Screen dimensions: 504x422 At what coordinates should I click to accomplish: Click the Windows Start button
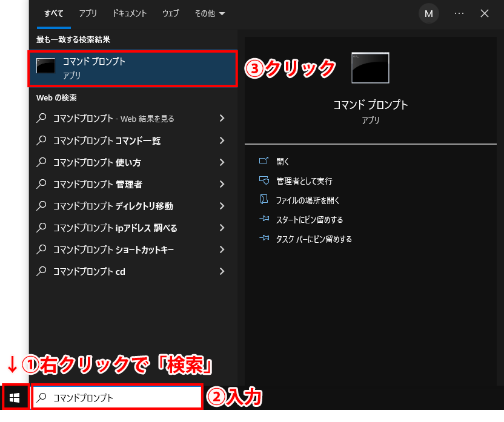pos(15,398)
